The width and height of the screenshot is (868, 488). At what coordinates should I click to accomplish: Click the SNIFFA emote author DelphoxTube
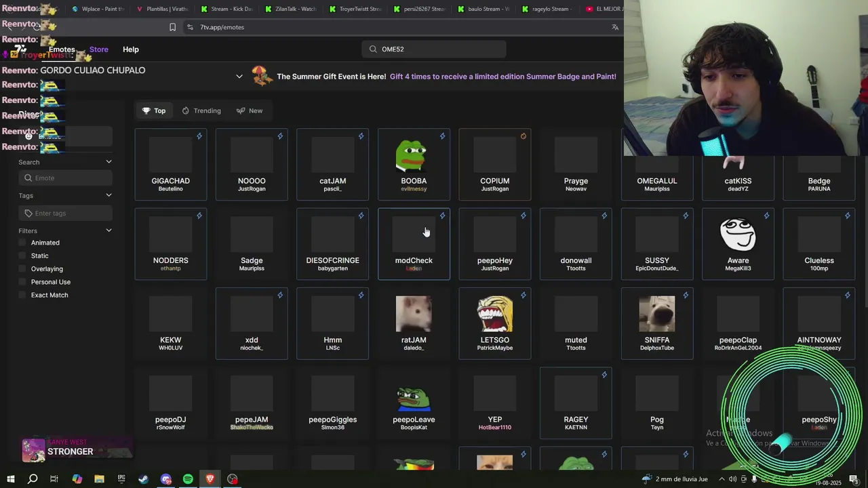click(x=657, y=348)
